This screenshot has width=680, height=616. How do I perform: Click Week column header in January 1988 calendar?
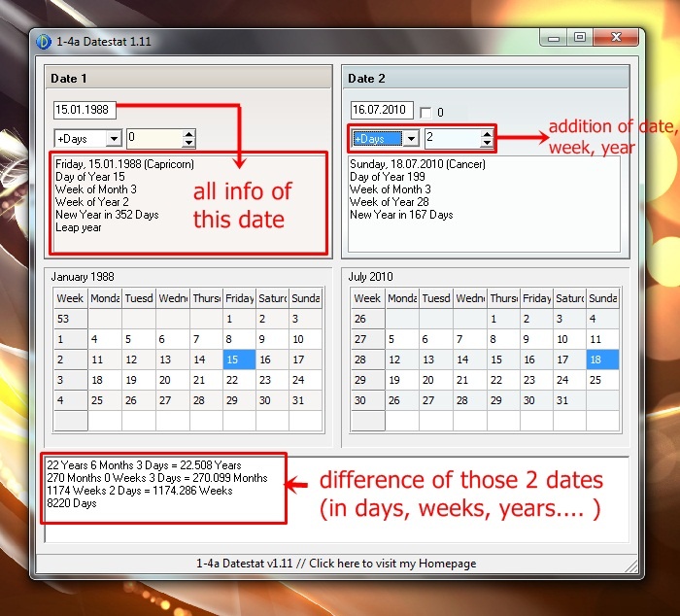tap(71, 298)
